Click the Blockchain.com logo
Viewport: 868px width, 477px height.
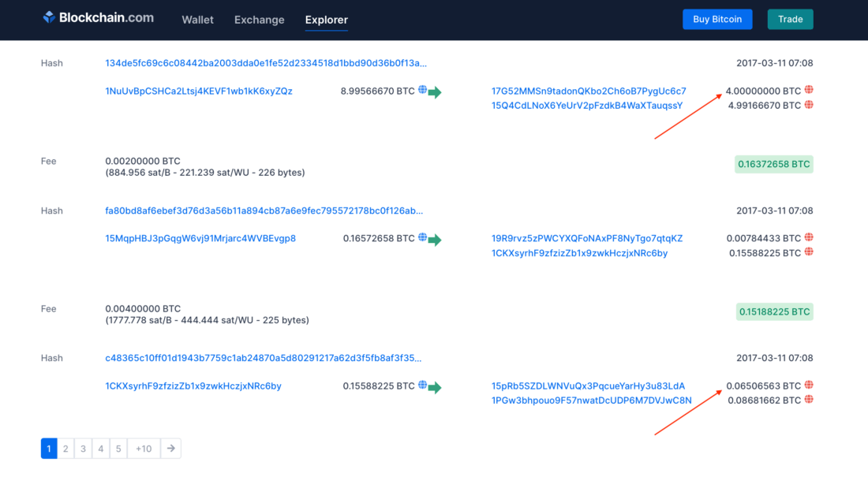[98, 18]
